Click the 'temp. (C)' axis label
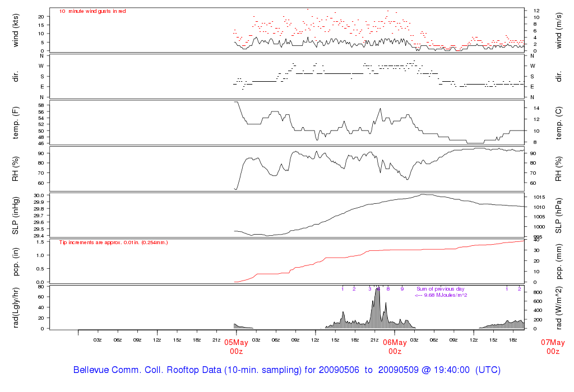The image size is (574, 392). coord(559,123)
